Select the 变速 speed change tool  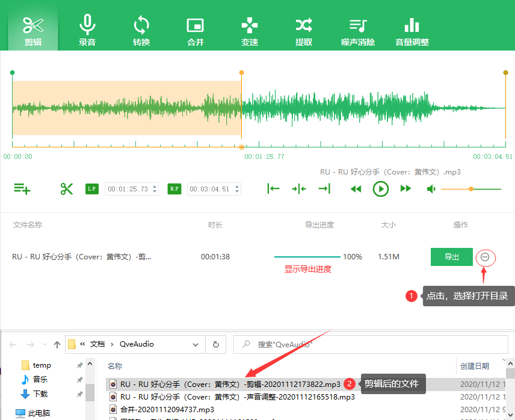(x=250, y=31)
